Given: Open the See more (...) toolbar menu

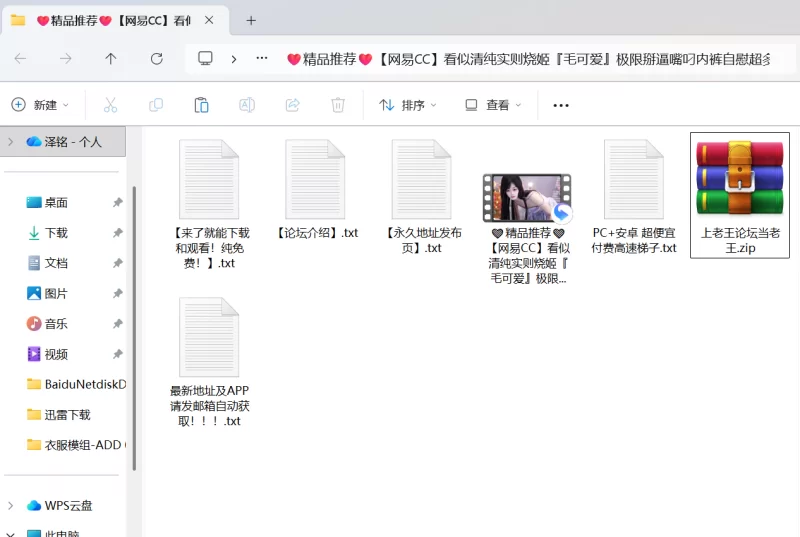Looking at the screenshot, I should [x=561, y=105].
